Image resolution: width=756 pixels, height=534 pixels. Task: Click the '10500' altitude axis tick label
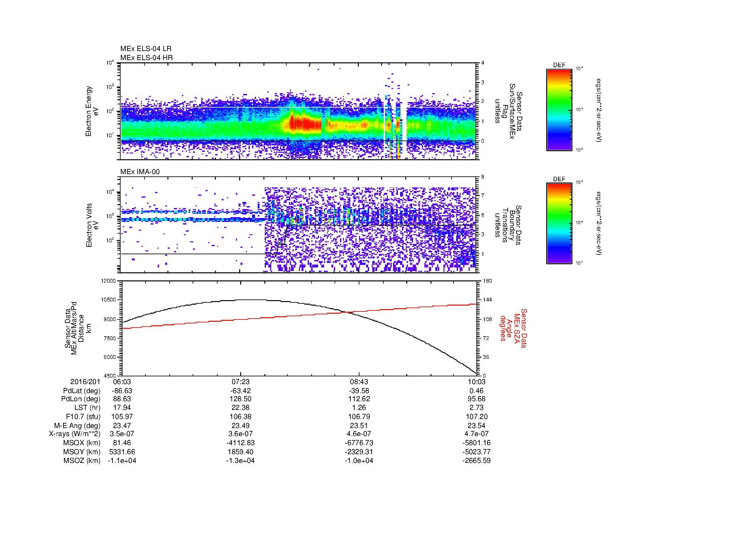click(109, 300)
